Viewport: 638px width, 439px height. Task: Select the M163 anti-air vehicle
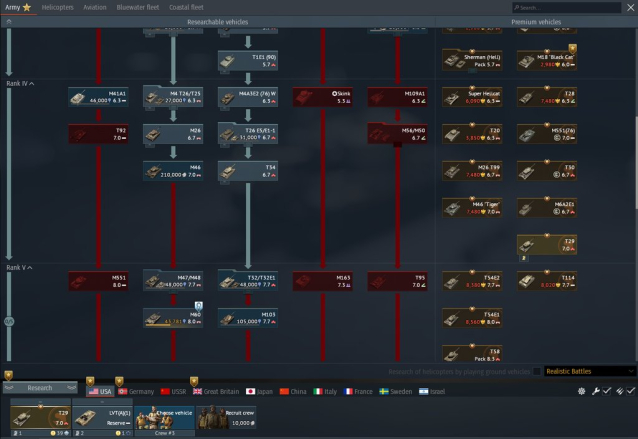323,281
